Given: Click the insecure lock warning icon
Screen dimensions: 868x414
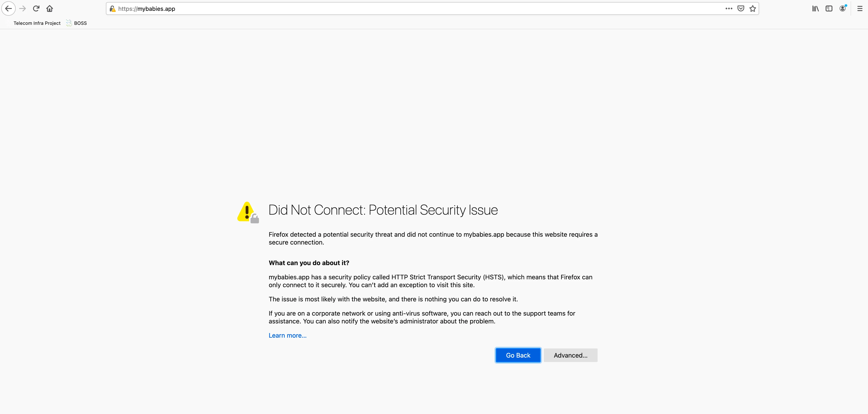Looking at the screenshot, I should [x=113, y=9].
